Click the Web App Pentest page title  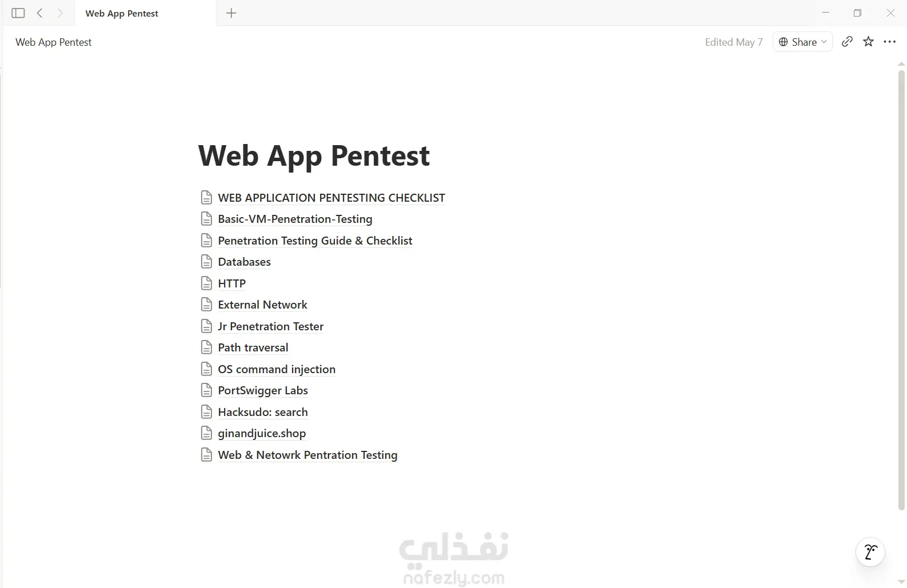tap(314, 155)
